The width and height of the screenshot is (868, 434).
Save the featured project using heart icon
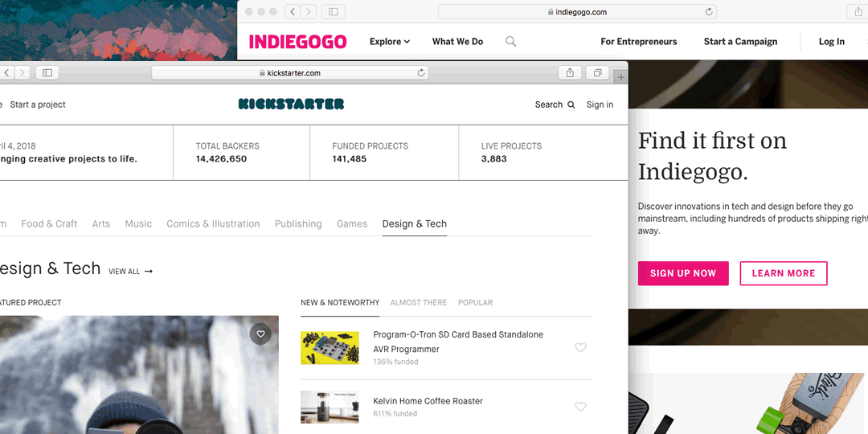tap(260, 334)
